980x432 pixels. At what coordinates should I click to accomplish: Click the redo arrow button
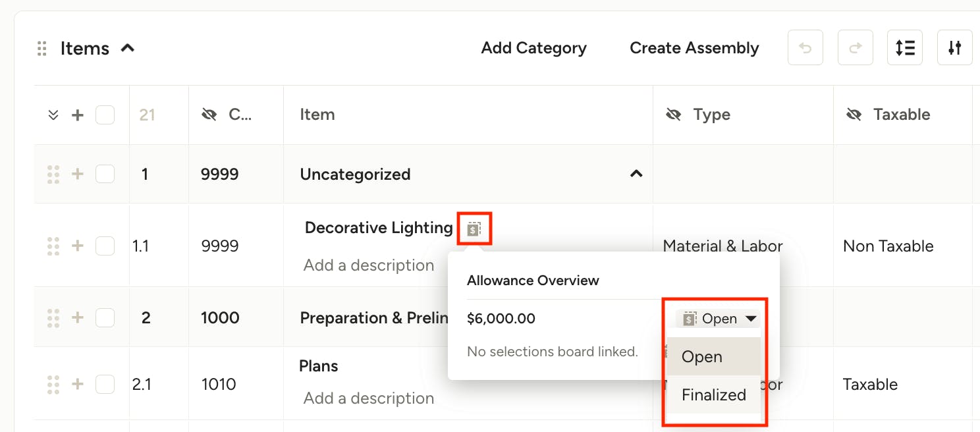point(855,48)
